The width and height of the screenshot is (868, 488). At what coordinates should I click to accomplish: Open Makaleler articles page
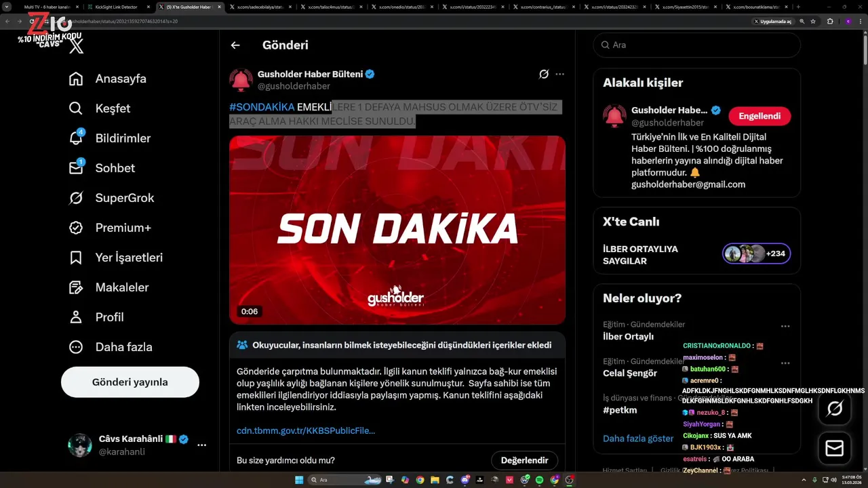(108, 287)
